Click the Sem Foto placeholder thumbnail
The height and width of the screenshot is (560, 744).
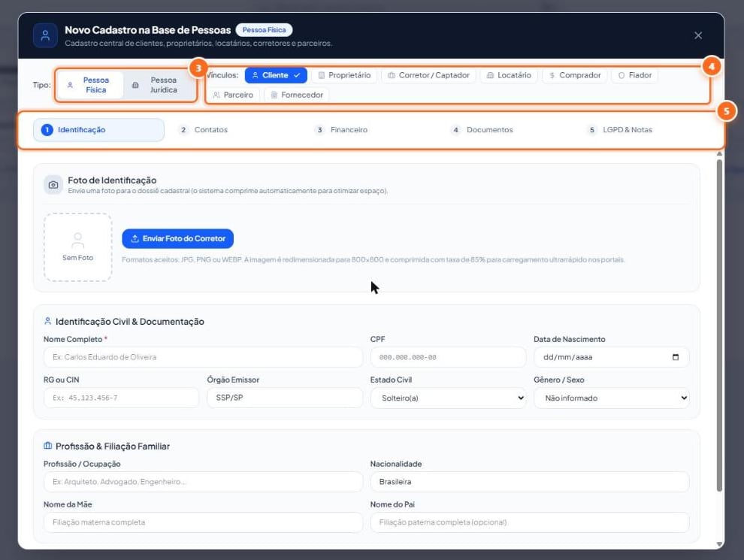click(78, 247)
